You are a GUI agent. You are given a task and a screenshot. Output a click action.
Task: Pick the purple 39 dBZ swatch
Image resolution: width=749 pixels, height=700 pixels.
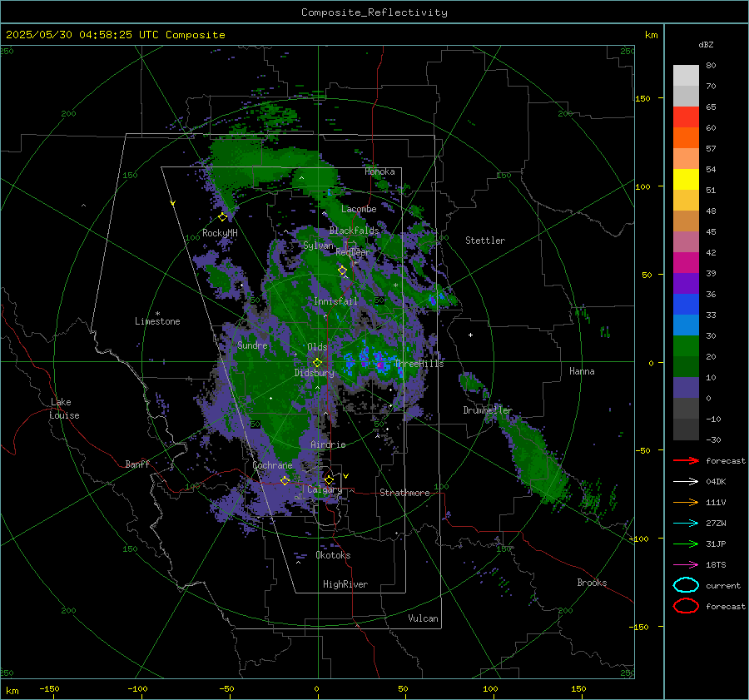pos(686,283)
